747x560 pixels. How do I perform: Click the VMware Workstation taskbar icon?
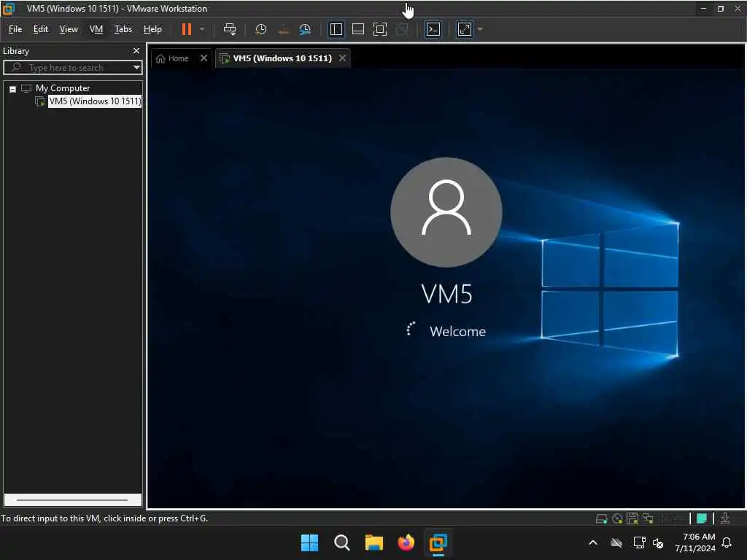point(438,542)
